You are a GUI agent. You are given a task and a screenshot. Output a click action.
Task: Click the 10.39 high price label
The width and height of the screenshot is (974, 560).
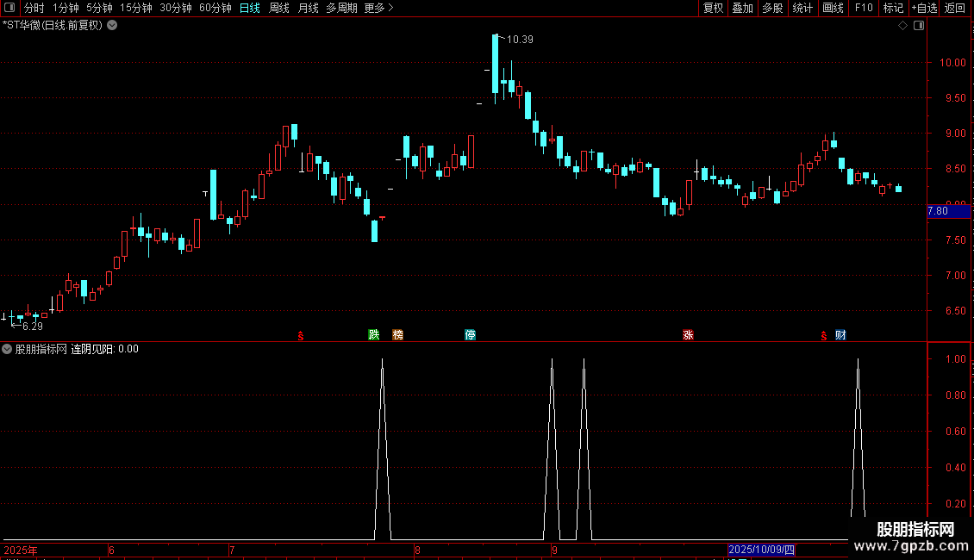click(x=520, y=40)
